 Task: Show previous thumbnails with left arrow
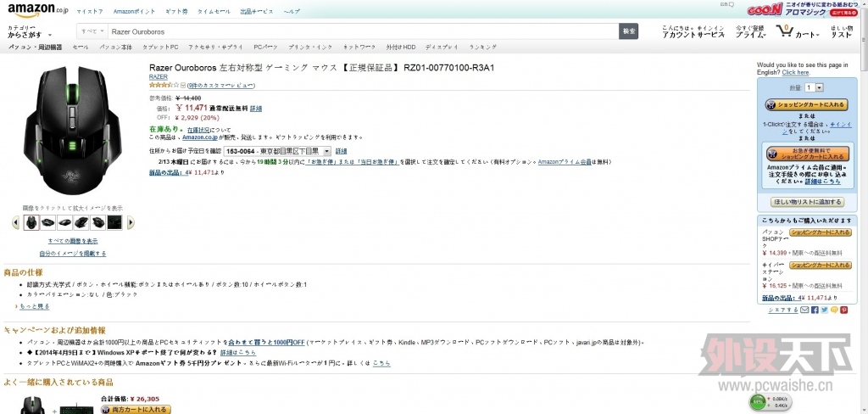coord(15,223)
